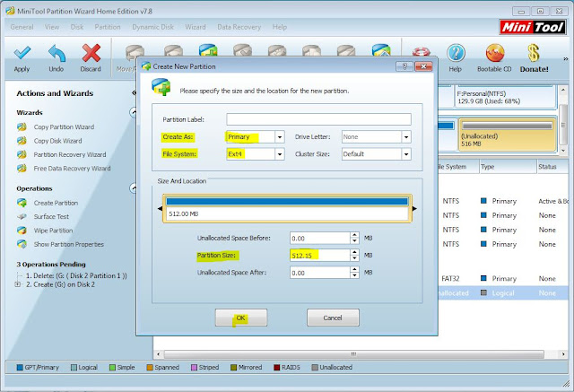Click the Surface Test link

pyautogui.click(x=51, y=217)
